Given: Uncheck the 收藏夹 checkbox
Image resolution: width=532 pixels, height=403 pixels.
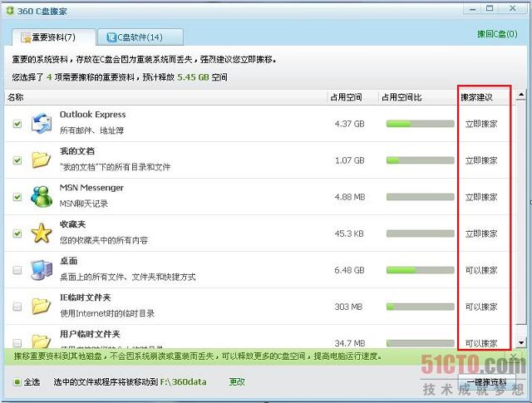Looking at the screenshot, I should pos(17,233).
